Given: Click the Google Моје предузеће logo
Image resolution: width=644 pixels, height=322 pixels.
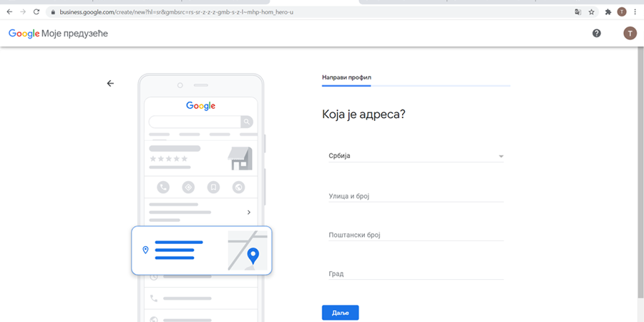Looking at the screenshot, I should (59, 34).
